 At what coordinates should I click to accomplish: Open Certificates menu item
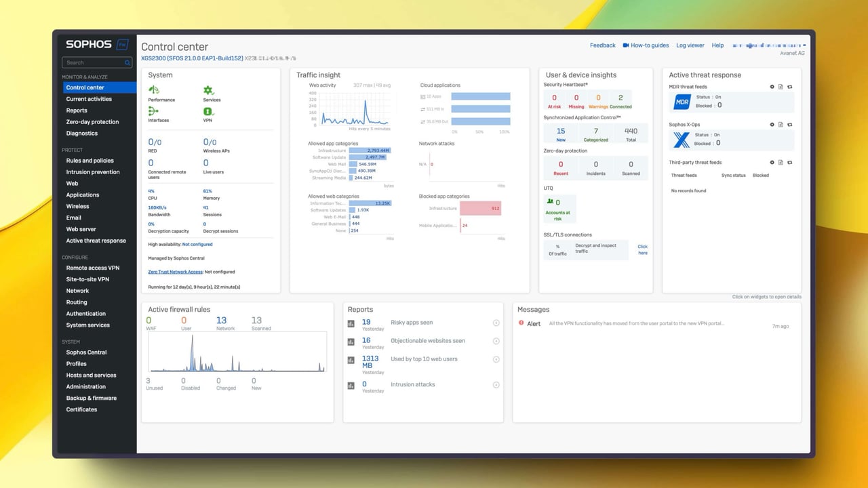click(81, 409)
